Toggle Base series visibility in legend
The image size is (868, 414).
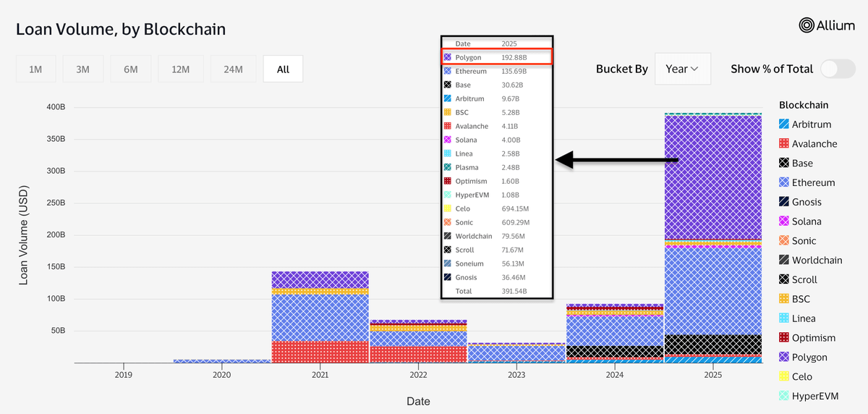802,164
